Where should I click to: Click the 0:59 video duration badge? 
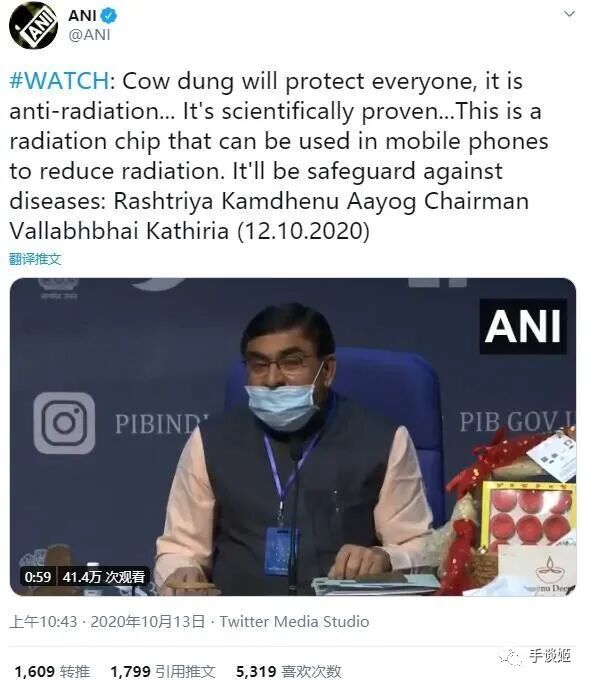tap(38, 577)
